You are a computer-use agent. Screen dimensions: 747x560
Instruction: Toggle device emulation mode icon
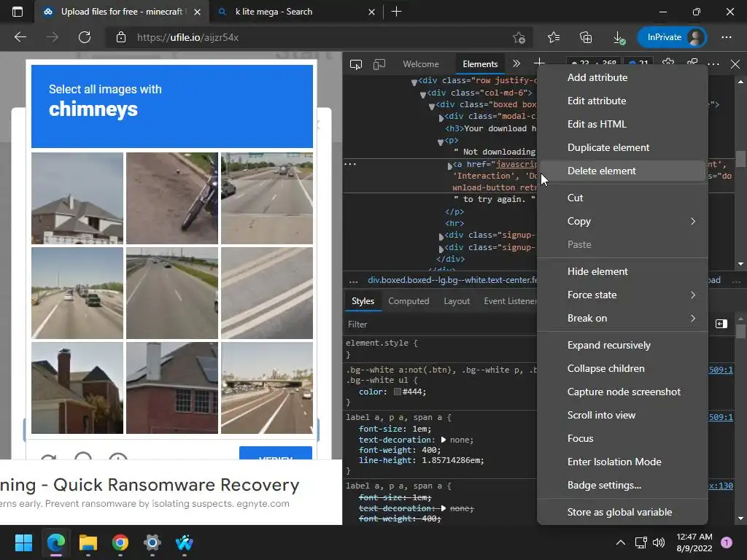pos(379,64)
